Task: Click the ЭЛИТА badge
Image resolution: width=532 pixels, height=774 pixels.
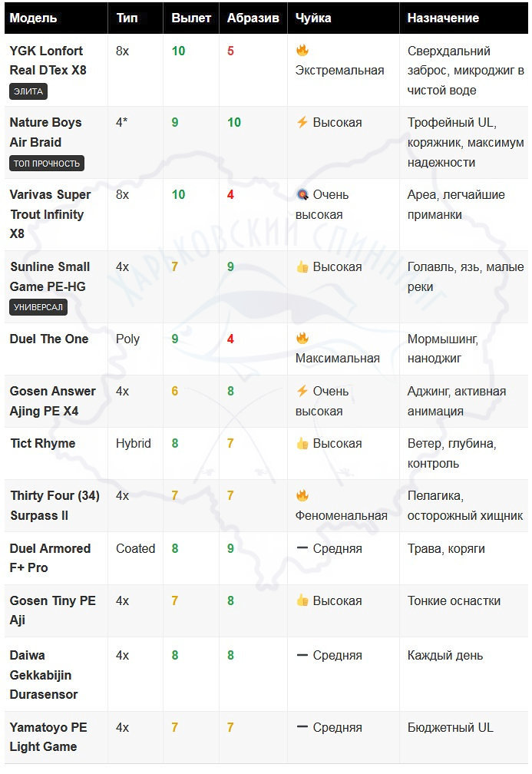Action: coord(29,91)
